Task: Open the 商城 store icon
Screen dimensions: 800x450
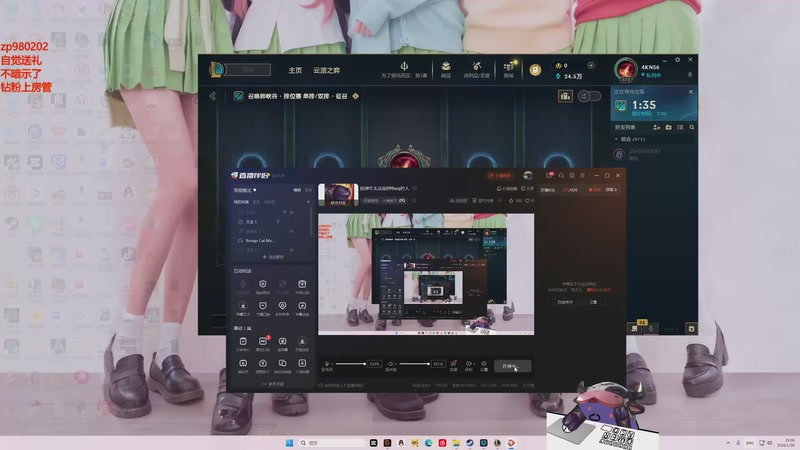Action: 508,67
